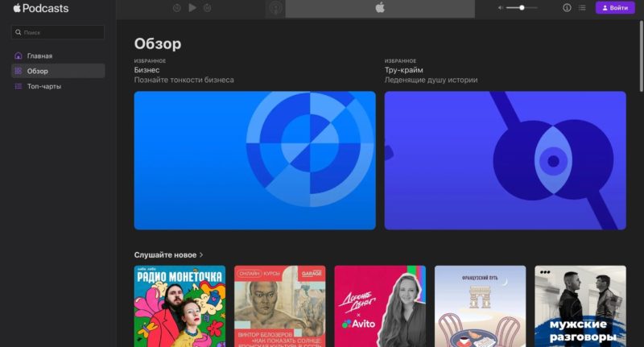Open the purple Тру-крайм banner

tap(506, 160)
